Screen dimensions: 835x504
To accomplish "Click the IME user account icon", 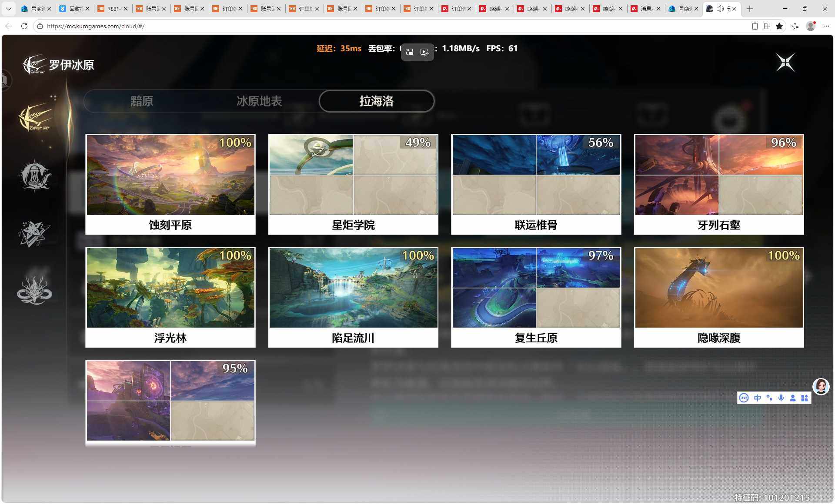I will tap(793, 398).
